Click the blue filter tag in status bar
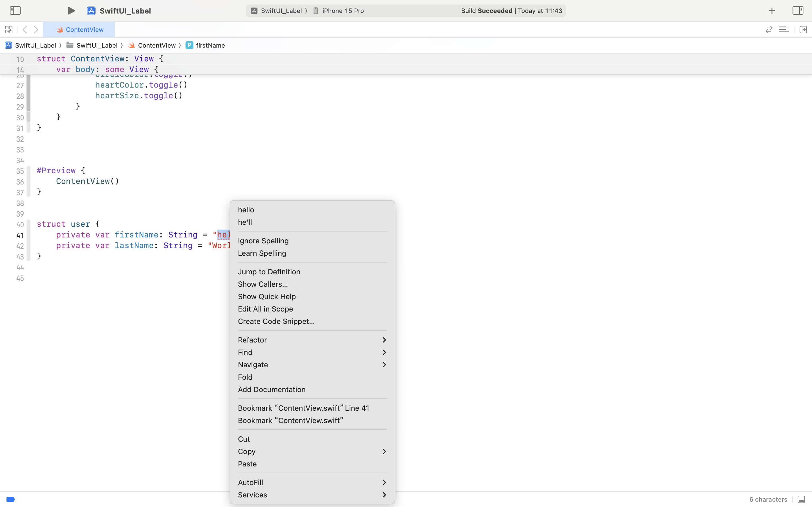Image resolution: width=812 pixels, height=507 pixels. point(10,499)
